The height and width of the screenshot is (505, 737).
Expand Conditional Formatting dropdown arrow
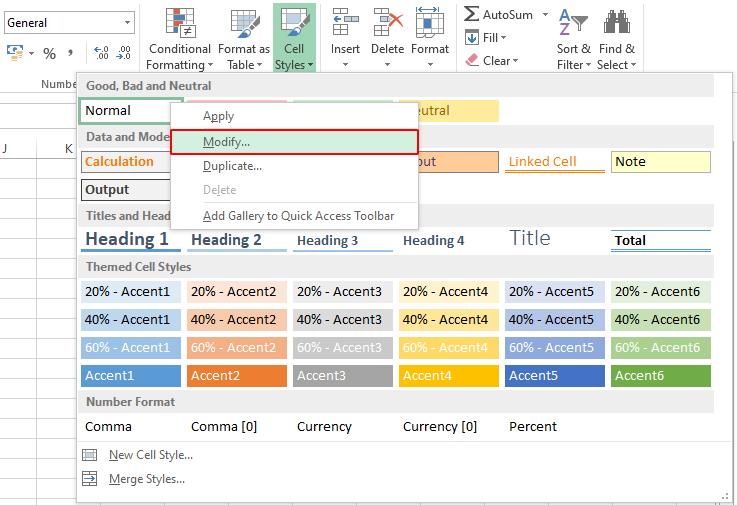click(x=210, y=65)
